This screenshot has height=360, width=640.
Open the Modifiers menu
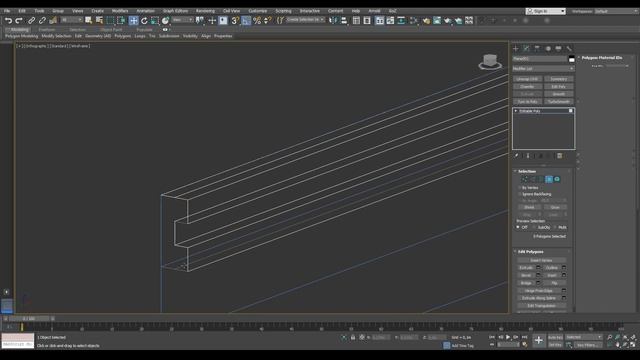point(120,11)
